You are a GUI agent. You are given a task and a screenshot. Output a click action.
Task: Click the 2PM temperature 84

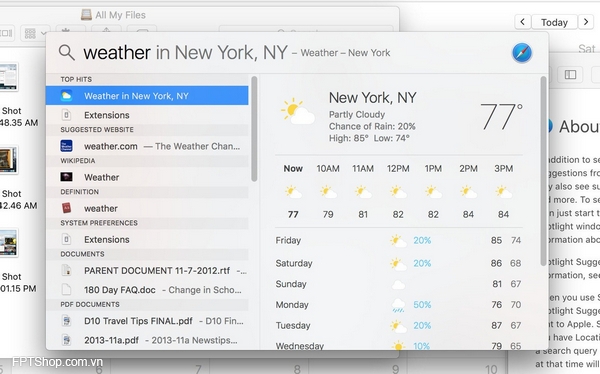[x=468, y=214]
